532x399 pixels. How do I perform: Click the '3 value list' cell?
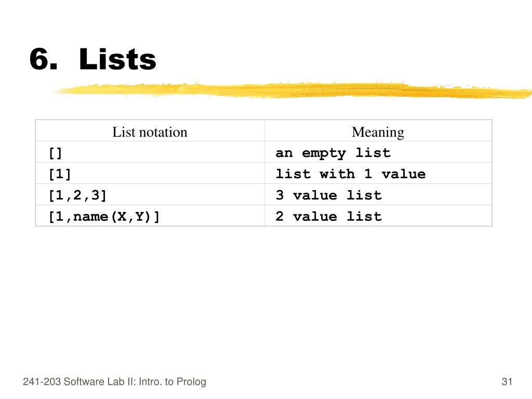(x=378, y=195)
